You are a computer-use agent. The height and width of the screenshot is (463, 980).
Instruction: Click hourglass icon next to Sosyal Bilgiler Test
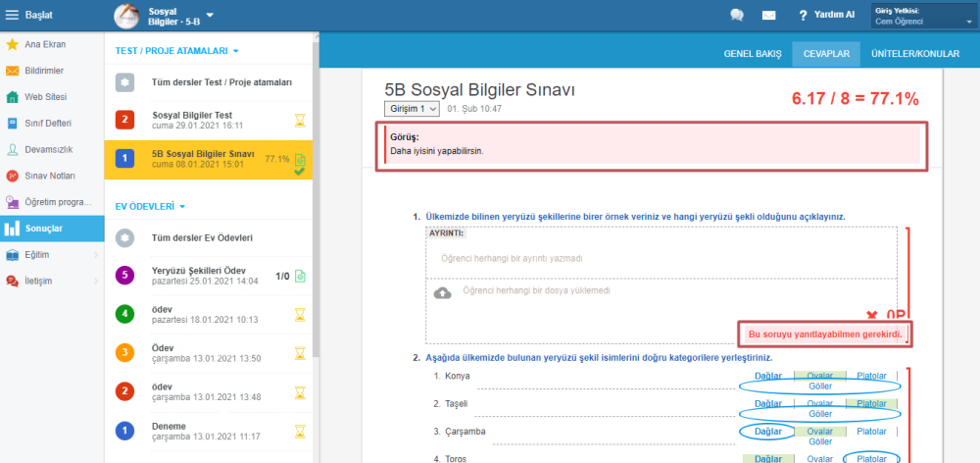[300, 120]
